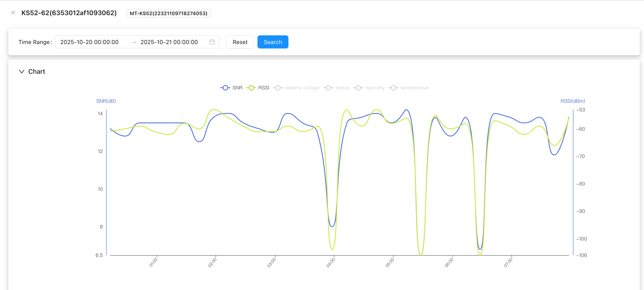Click the MT-KS52 model tag
Screen dimensions: 644x290
coord(168,13)
